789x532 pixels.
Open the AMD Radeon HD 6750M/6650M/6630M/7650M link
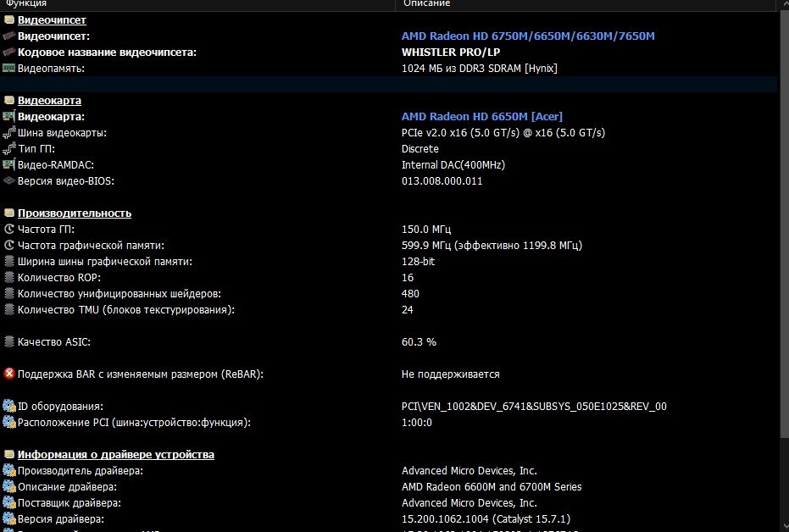click(x=528, y=36)
